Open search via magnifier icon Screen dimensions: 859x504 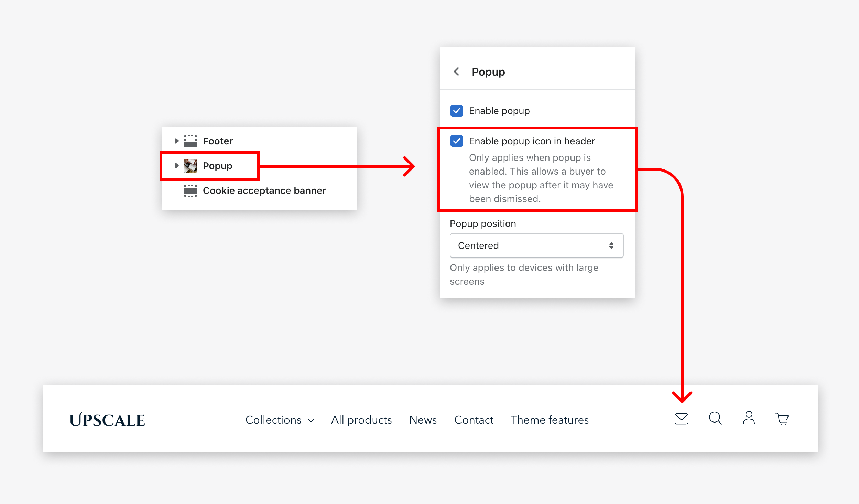[715, 418]
